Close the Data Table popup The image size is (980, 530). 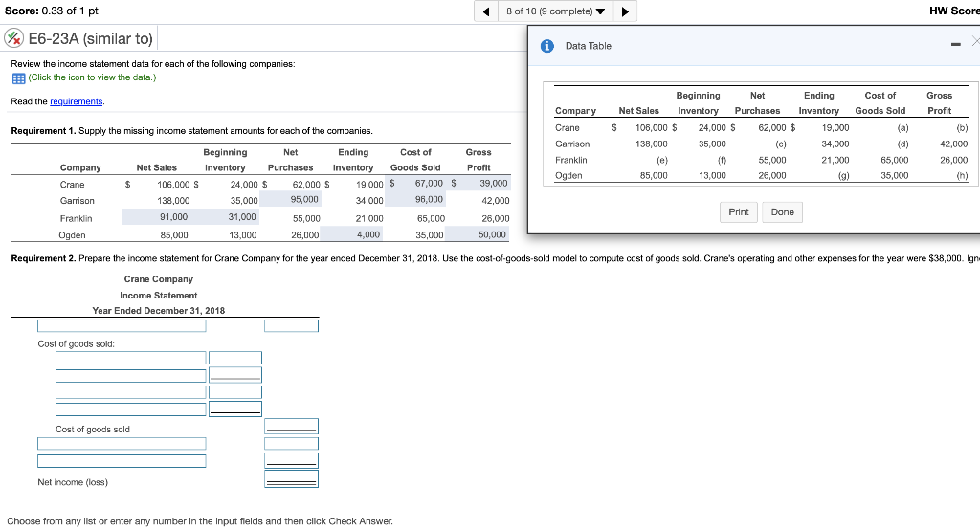click(974, 41)
